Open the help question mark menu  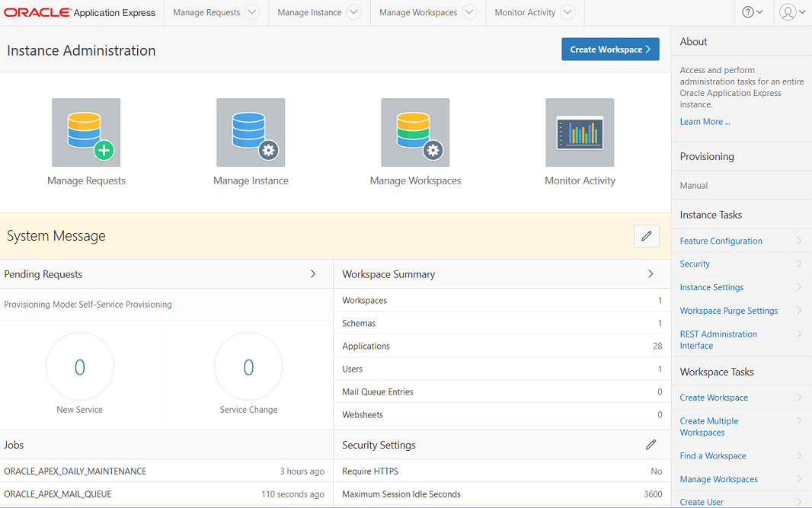point(753,12)
